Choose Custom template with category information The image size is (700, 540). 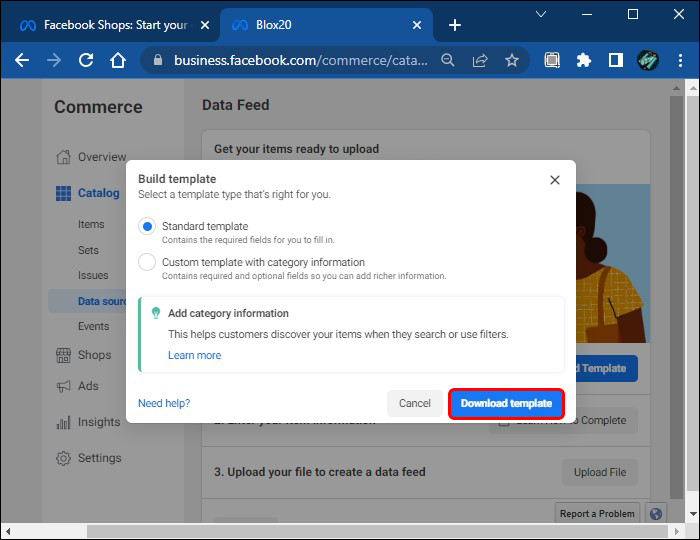click(147, 263)
